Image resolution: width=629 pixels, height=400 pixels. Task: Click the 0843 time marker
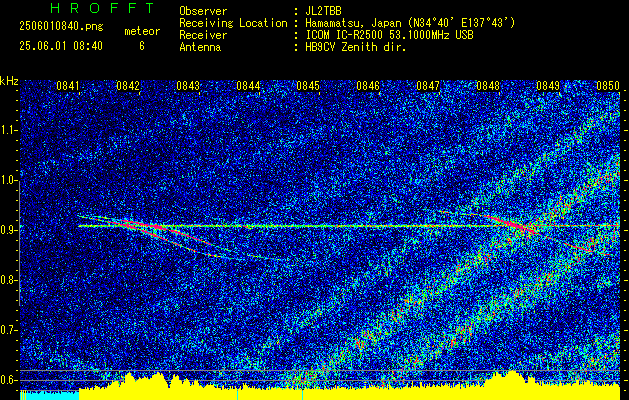click(188, 86)
